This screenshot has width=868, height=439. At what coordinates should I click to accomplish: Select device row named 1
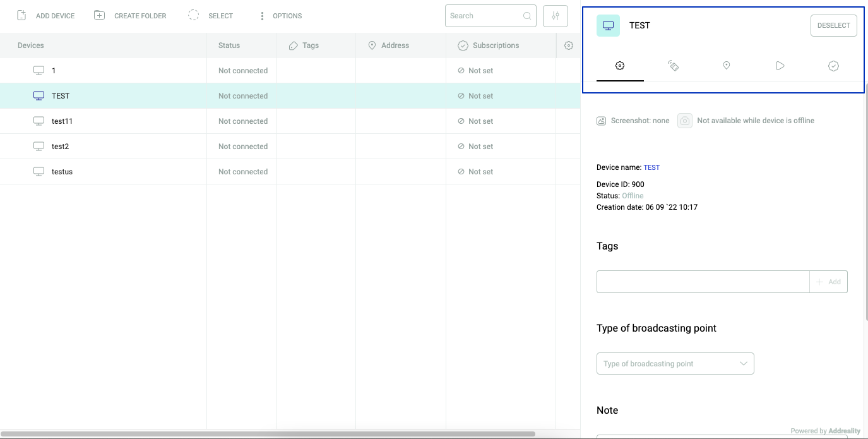290,71
